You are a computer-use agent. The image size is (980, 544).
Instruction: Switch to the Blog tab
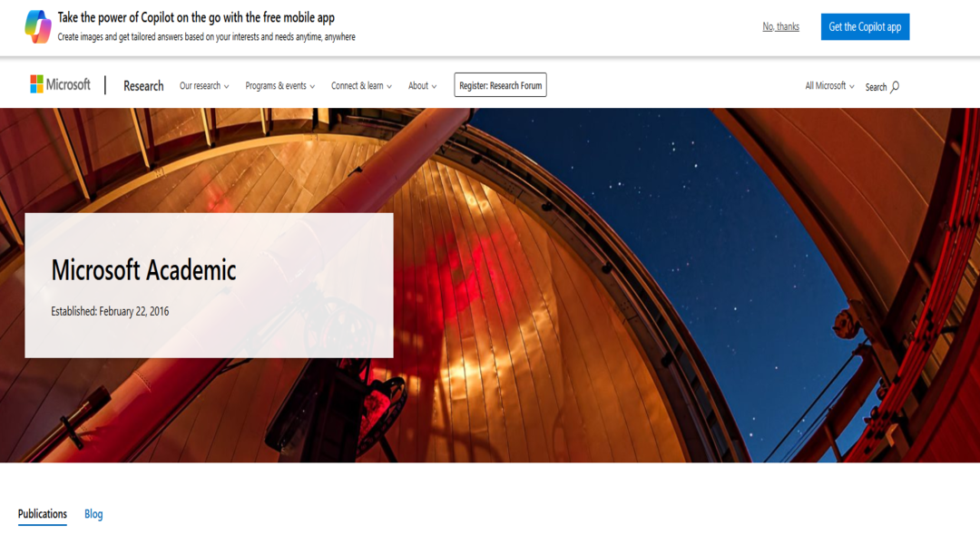click(93, 514)
